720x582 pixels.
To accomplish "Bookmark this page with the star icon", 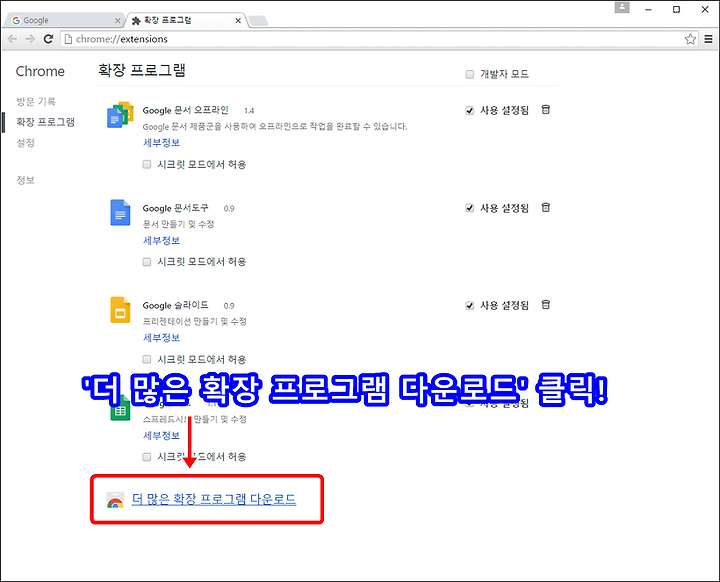I will pyautogui.click(x=690, y=39).
